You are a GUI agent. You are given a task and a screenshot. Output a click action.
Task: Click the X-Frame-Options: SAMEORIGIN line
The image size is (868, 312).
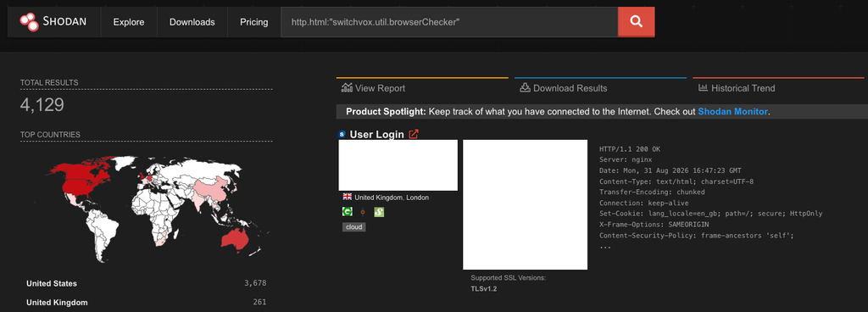(654, 225)
